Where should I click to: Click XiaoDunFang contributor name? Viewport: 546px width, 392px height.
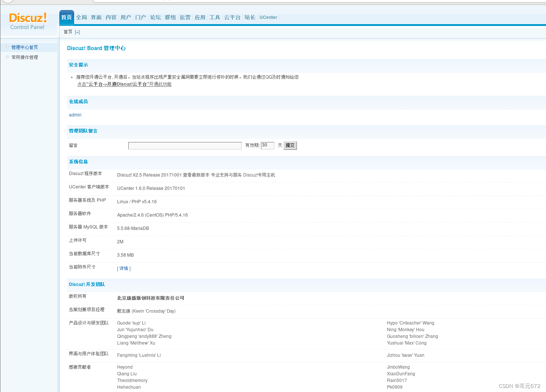(401, 374)
